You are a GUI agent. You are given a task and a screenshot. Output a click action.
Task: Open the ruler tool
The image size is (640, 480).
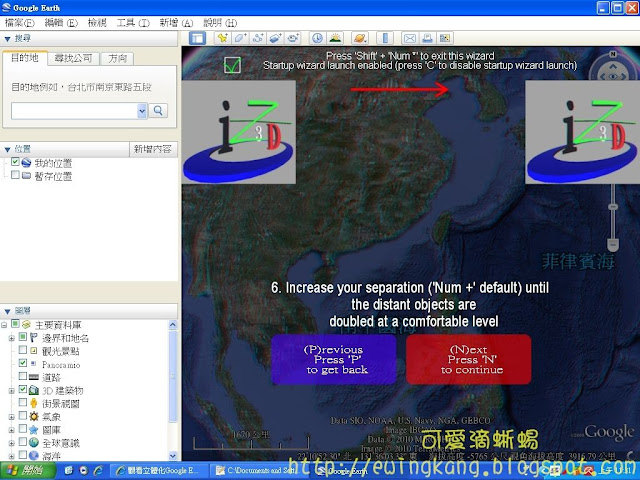385,38
